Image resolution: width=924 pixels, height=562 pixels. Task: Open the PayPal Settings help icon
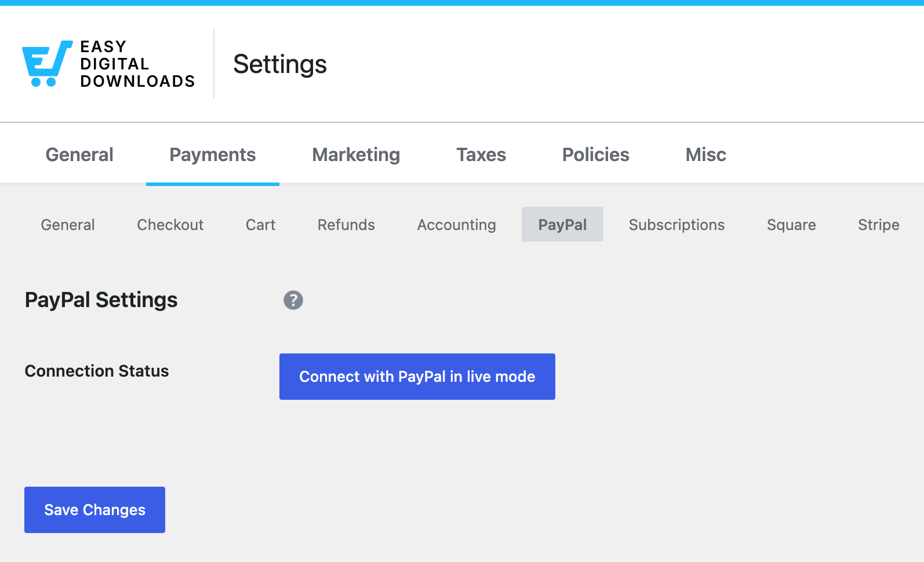click(293, 300)
